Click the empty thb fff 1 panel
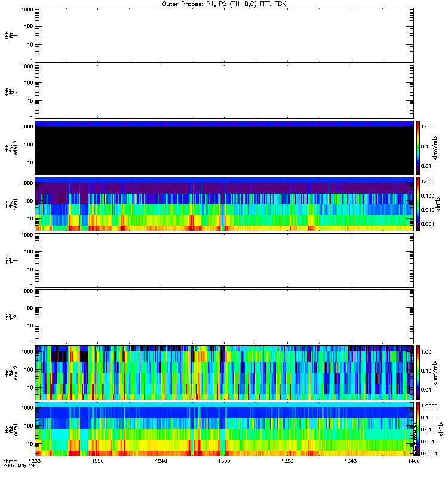448x478 pixels. (x=224, y=35)
